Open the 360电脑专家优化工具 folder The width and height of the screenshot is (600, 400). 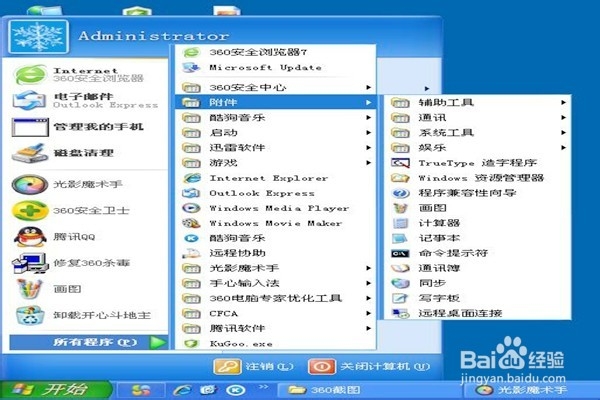276,298
